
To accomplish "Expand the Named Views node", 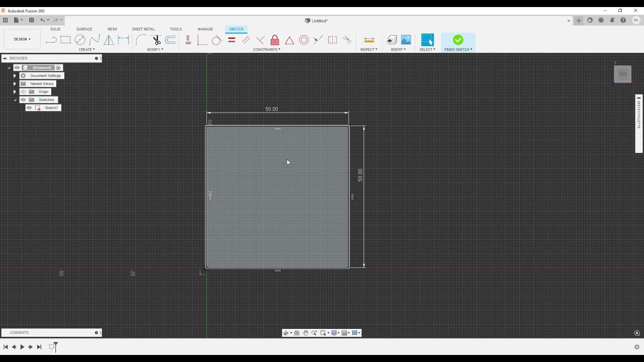I will pos(15,83).
